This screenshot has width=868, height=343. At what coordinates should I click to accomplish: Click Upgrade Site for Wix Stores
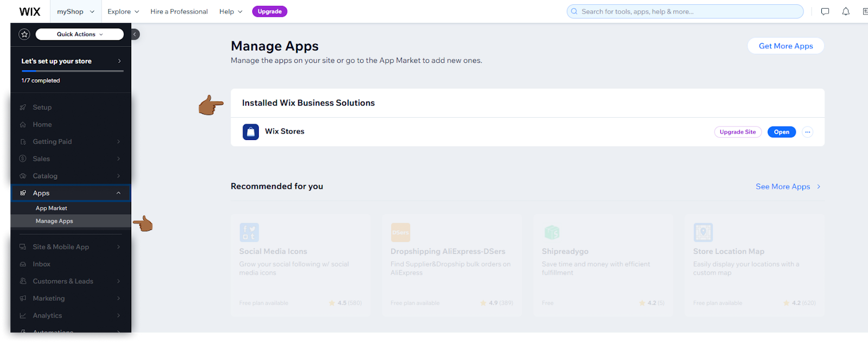(738, 132)
